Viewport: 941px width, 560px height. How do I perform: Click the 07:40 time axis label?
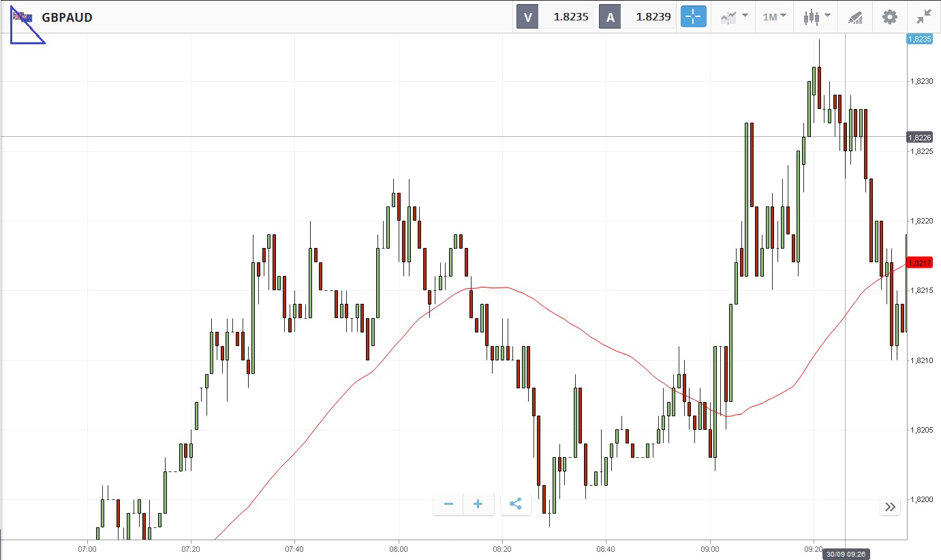pos(294,548)
